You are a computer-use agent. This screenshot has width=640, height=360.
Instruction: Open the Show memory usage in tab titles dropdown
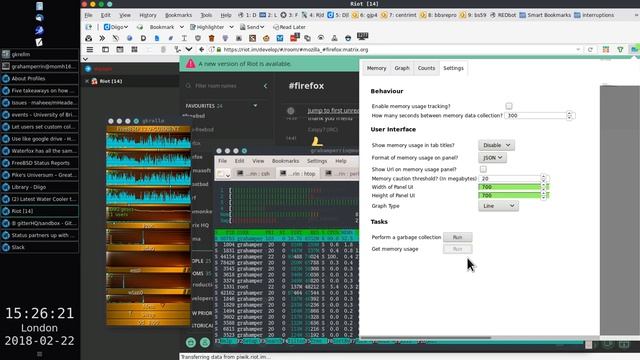496,145
